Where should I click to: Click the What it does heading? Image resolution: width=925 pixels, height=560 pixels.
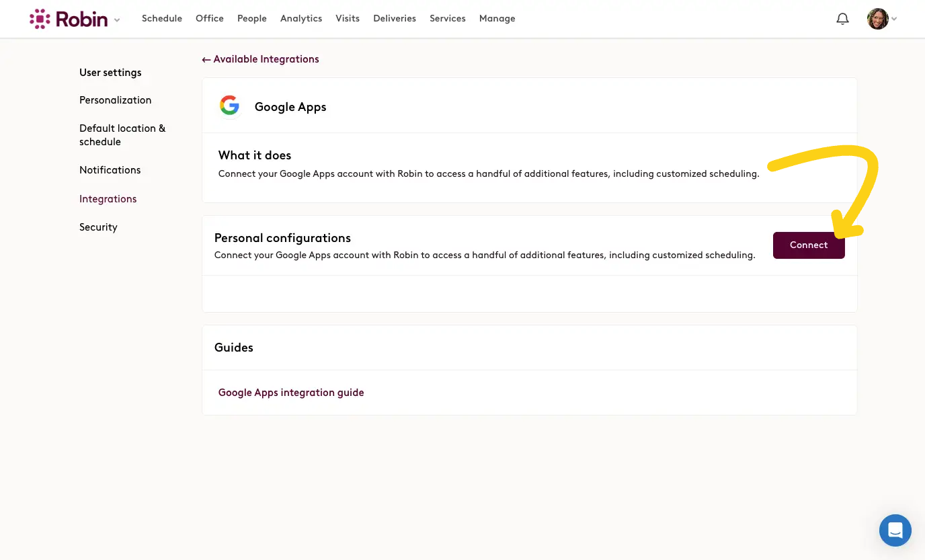[x=255, y=155]
